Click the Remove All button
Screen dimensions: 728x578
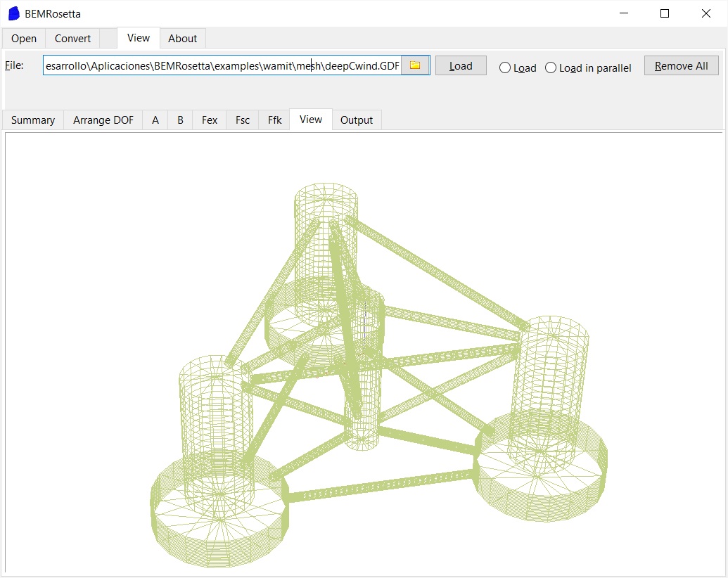681,65
